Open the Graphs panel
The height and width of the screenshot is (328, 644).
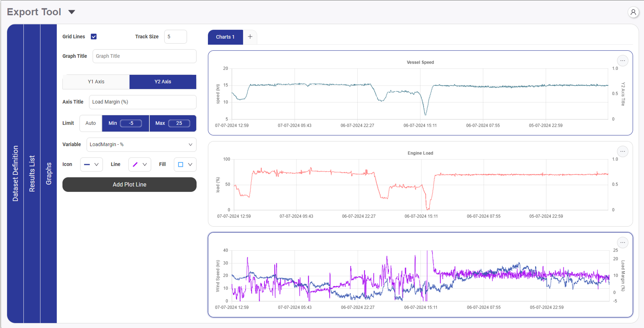(x=49, y=173)
